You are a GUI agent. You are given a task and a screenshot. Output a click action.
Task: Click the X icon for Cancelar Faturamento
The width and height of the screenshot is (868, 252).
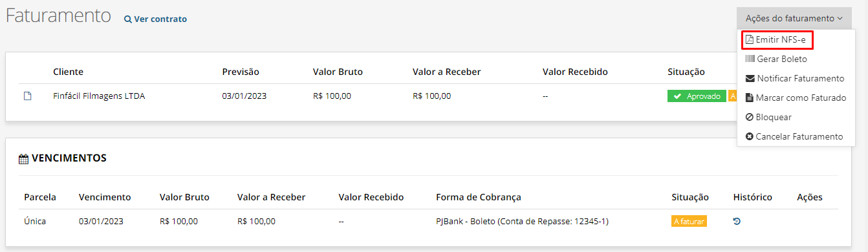click(x=750, y=136)
